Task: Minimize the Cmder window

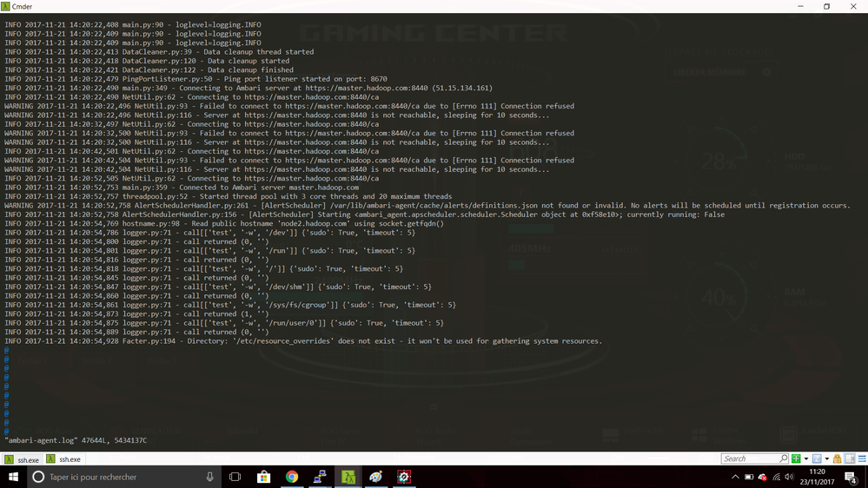Action: point(800,6)
